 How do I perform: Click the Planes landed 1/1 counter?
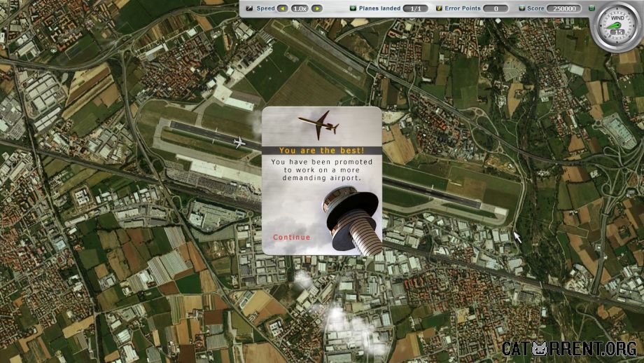tap(416, 8)
